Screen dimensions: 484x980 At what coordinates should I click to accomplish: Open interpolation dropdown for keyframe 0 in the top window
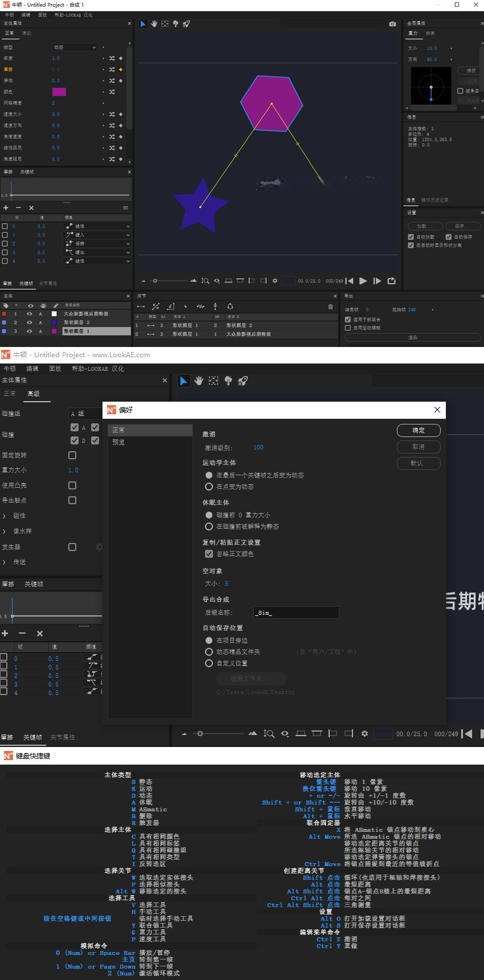pyautogui.click(x=97, y=226)
